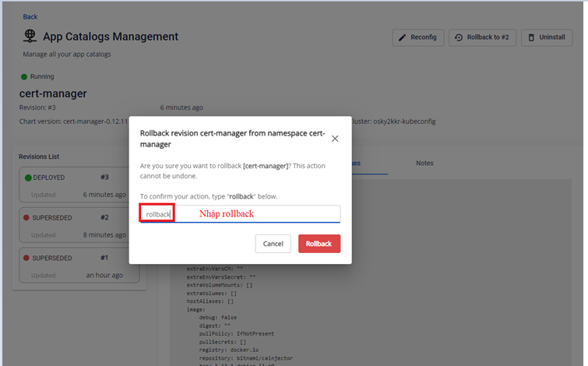Click the trash icon on Uninstall
This screenshot has width=588, height=366.
point(530,37)
